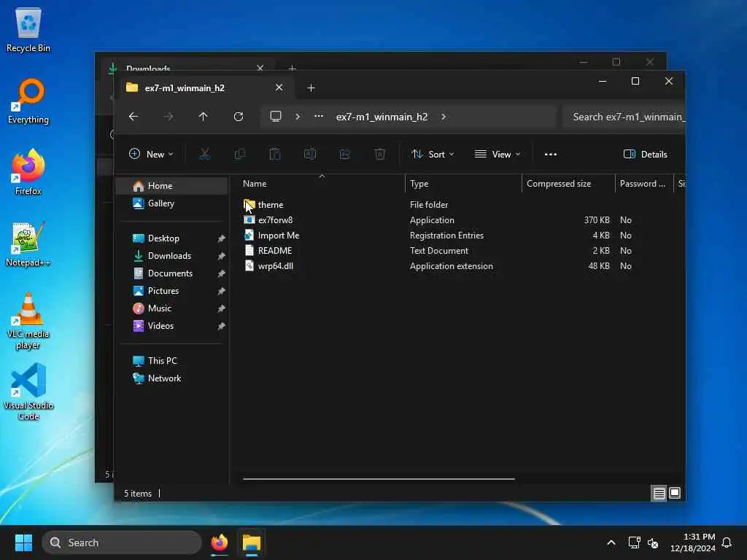
Task: Toggle the Details pane
Action: 646,155
